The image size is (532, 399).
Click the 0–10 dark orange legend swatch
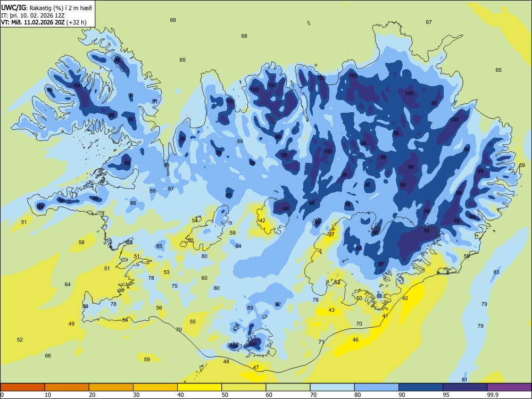[22, 387]
